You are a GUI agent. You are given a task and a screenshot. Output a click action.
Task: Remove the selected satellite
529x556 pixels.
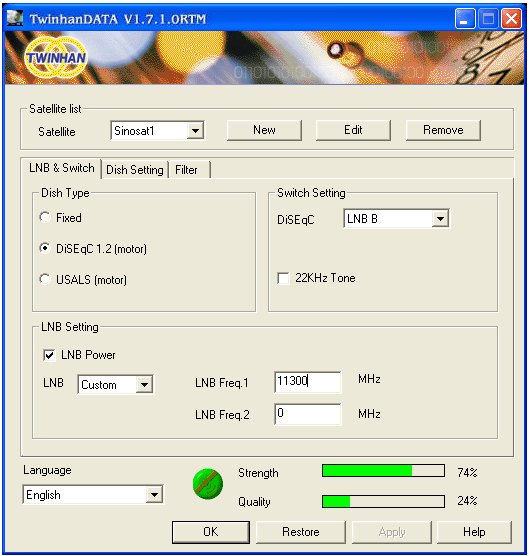(x=443, y=130)
